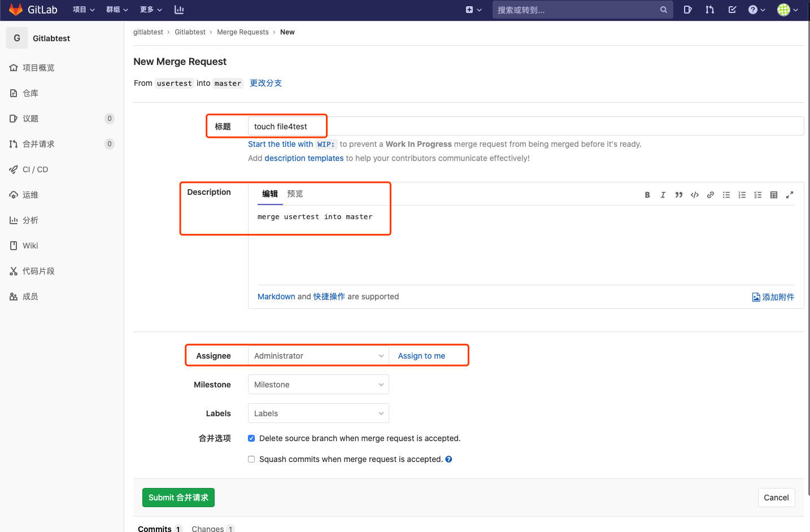Insert a table into the description
Screen dimensions: 810x532
coord(773,195)
